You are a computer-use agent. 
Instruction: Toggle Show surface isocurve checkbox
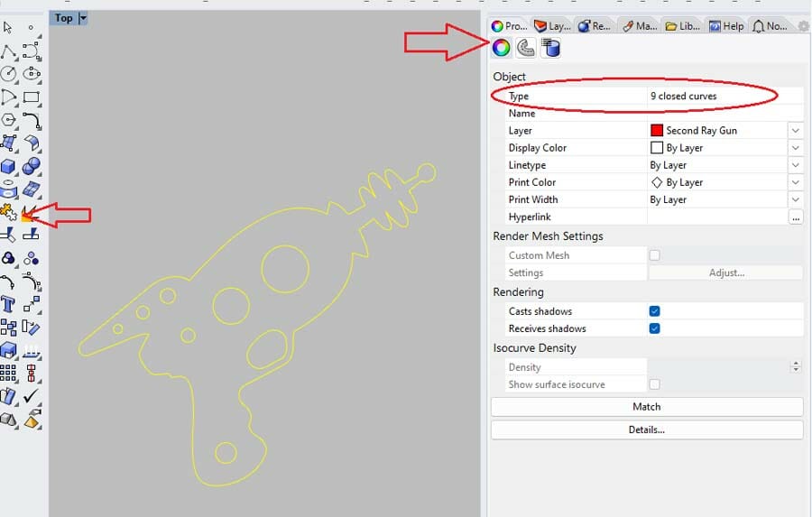point(655,384)
